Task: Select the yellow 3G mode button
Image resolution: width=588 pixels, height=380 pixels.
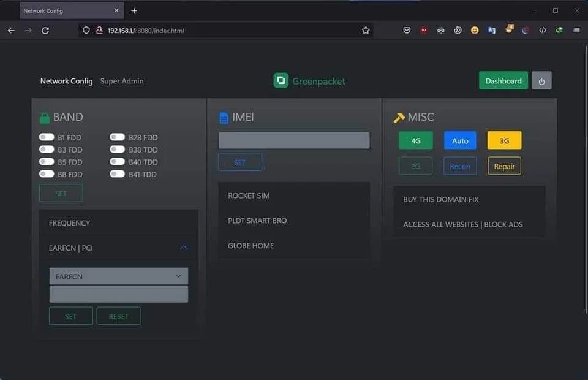Action: click(504, 141)
